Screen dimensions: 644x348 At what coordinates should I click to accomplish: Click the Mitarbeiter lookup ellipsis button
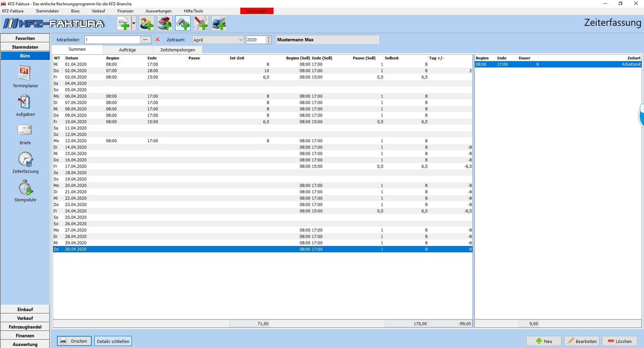(x=145, y=40)
